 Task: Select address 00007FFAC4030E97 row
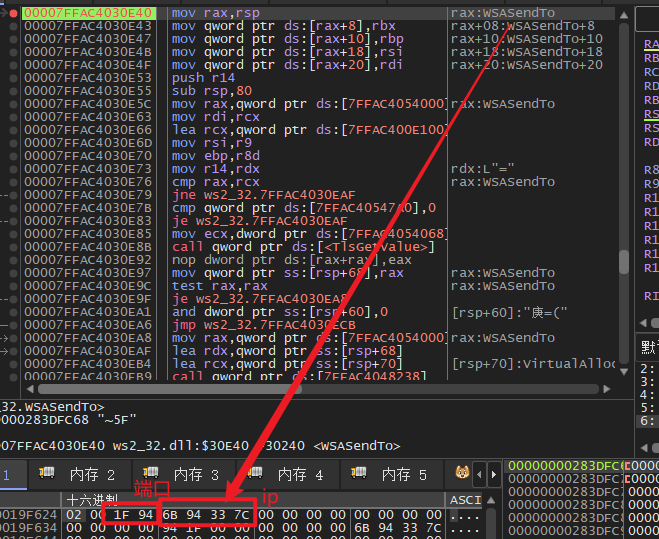pos(88,273)
